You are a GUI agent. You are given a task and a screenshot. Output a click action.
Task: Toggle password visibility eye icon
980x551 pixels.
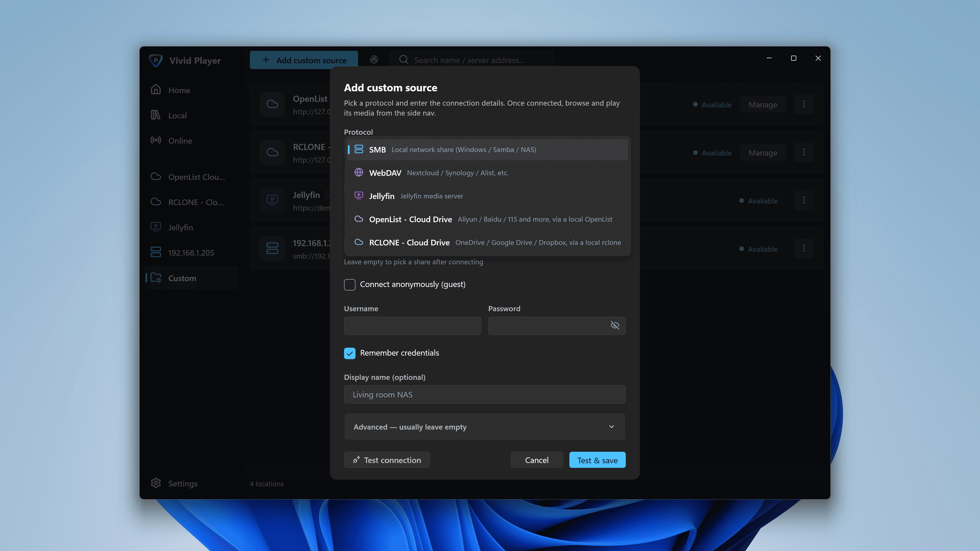pos(615,325)
